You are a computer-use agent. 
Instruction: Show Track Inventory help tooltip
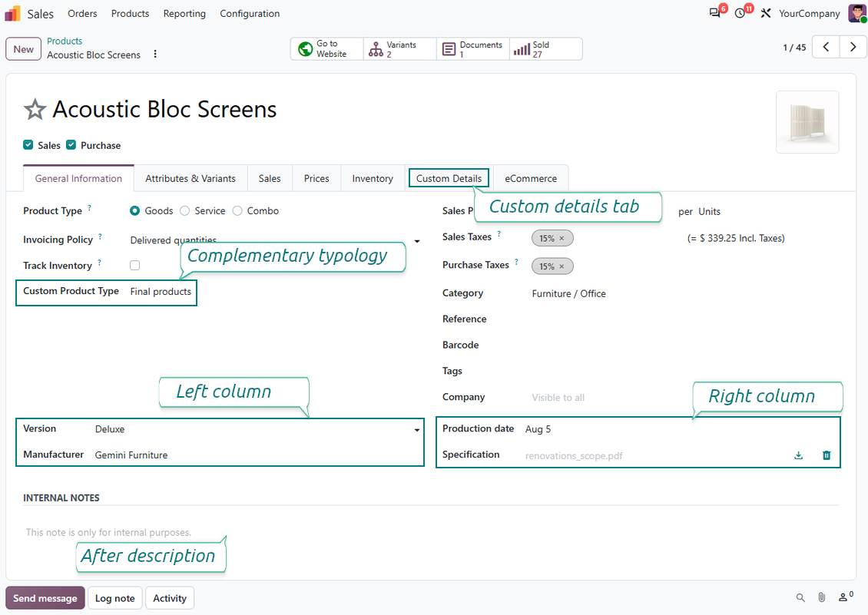(x=99, y=263)
